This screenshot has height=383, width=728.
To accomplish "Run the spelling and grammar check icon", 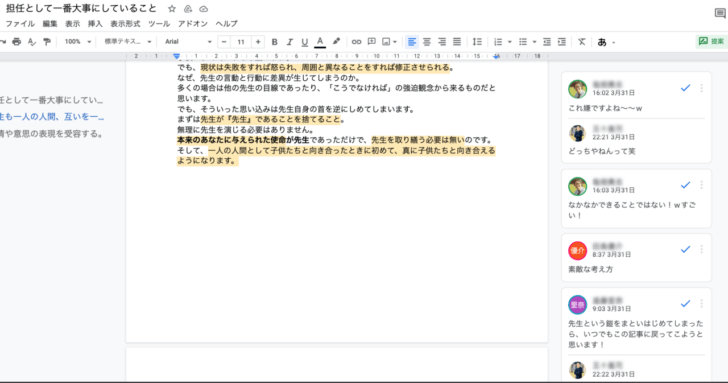I will click(32, 42).
